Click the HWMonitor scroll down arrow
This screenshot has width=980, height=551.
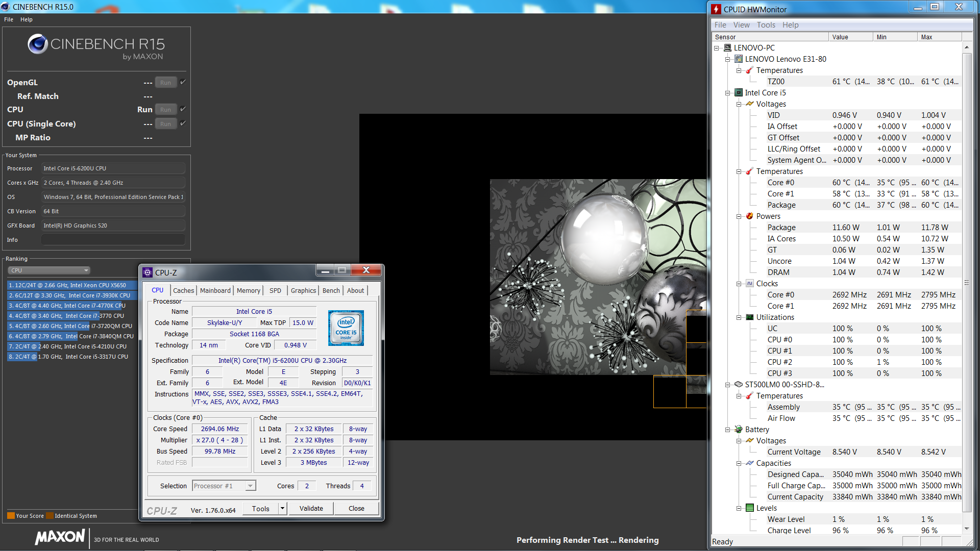[x=966, y=529]
